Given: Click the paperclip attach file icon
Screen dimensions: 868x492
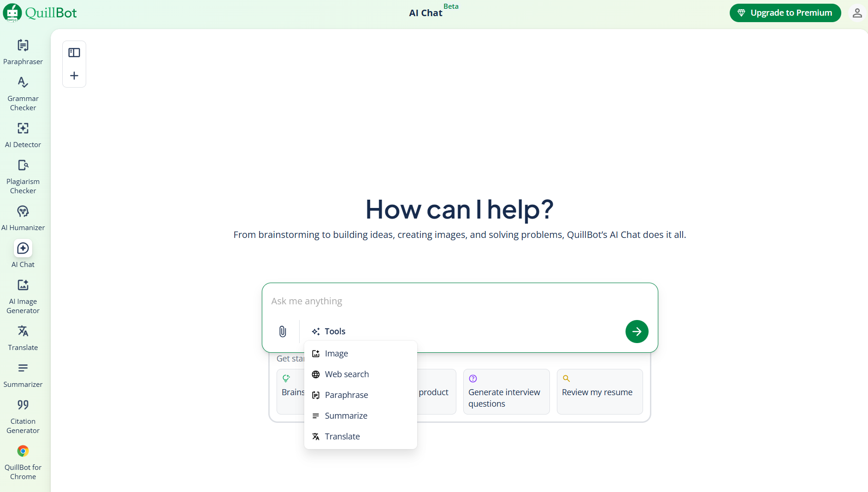Looking at the screenshot, I should (283, 332).
